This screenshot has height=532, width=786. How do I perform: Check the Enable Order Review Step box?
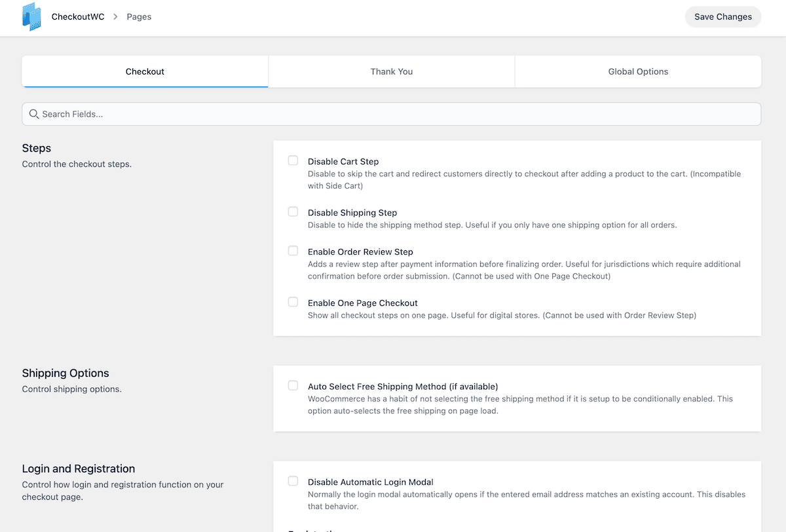(x=293, y=251)
